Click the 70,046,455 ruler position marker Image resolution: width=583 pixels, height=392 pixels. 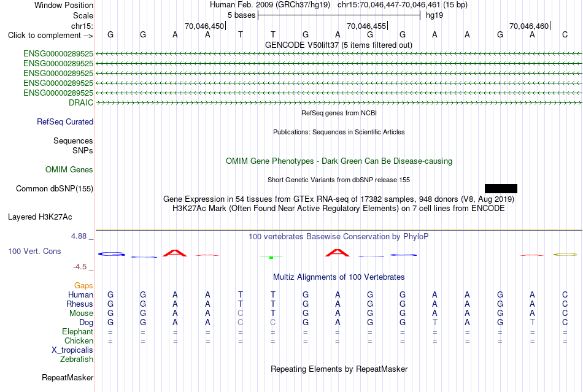(366, 26)
